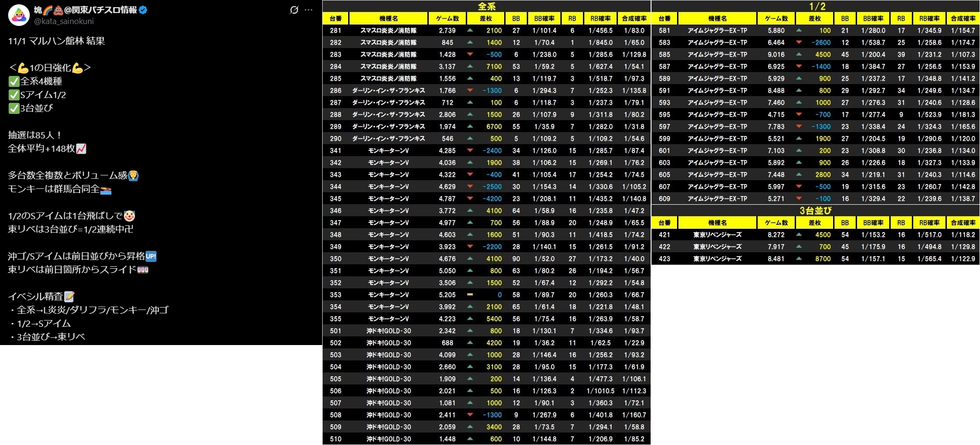This screenshot has height=445, width=980.
Task: Click the blue verified badge beside the name
Action: [143, 10]
